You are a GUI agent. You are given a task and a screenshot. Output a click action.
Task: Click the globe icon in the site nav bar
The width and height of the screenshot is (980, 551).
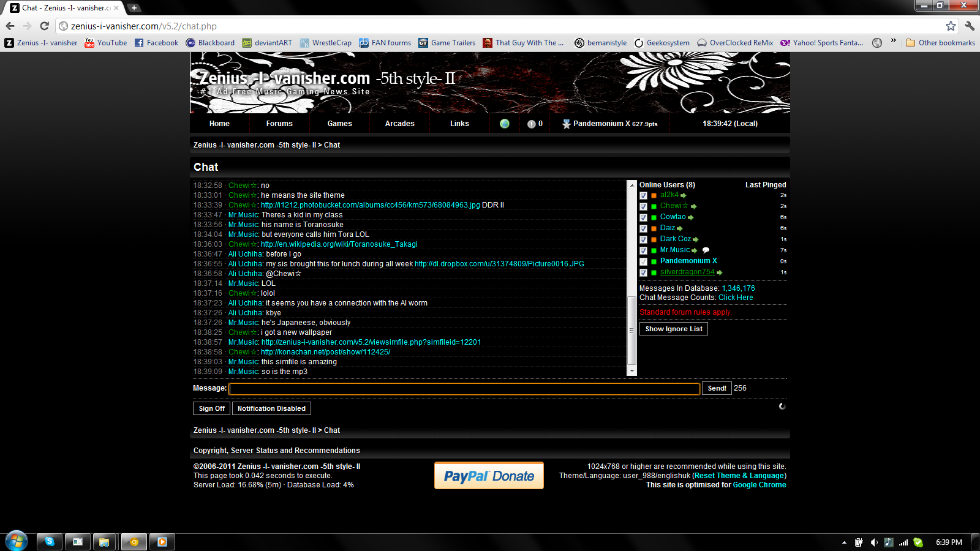point(504,124)
